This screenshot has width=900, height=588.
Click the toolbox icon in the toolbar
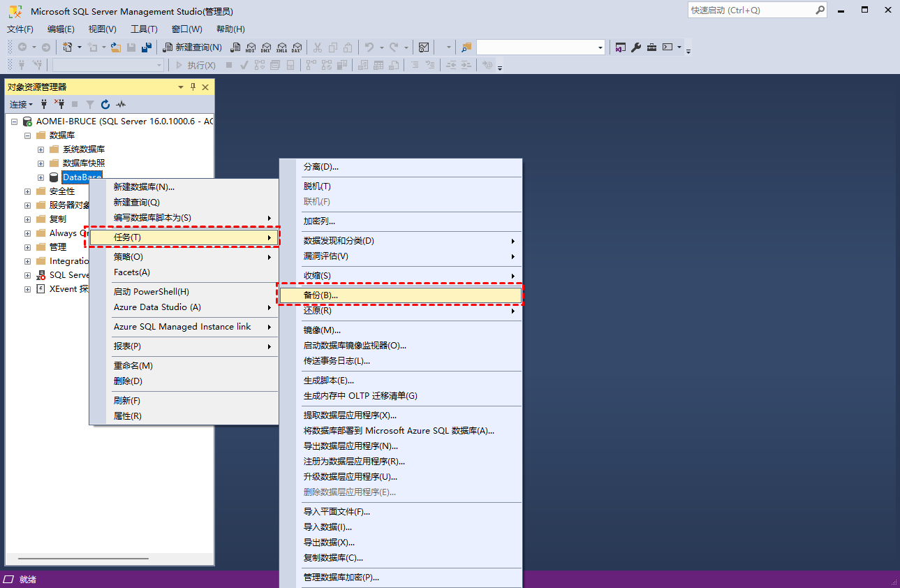point(651,47)
